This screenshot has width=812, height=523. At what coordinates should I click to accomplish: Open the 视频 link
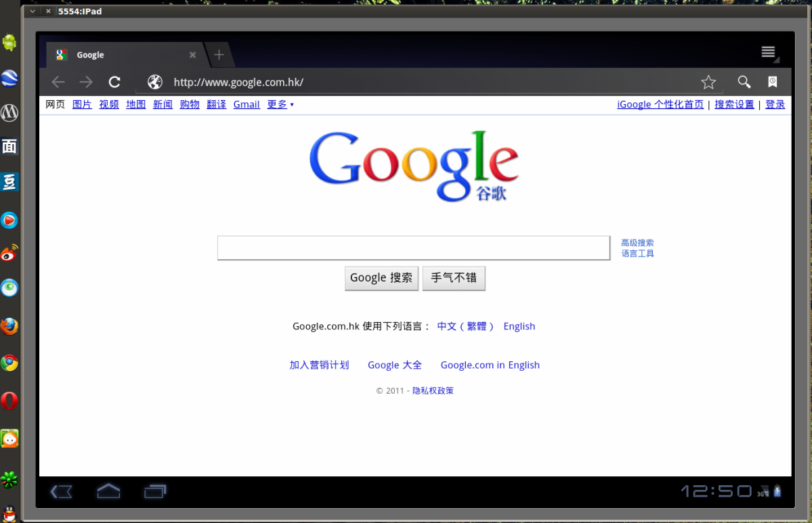109,104
